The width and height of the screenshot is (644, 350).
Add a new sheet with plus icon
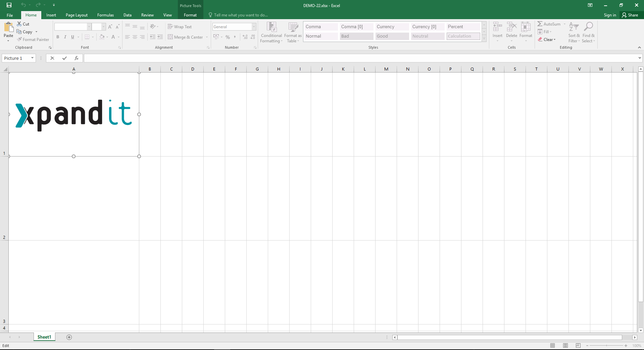click(x=69, y=337)
